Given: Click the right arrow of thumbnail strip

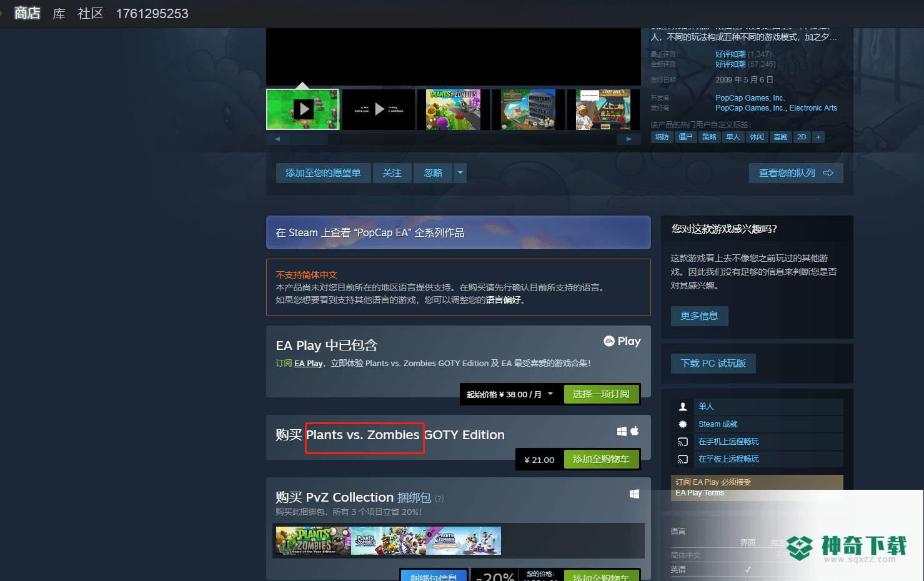Looking at the screenshot, I should pos(629,139).
